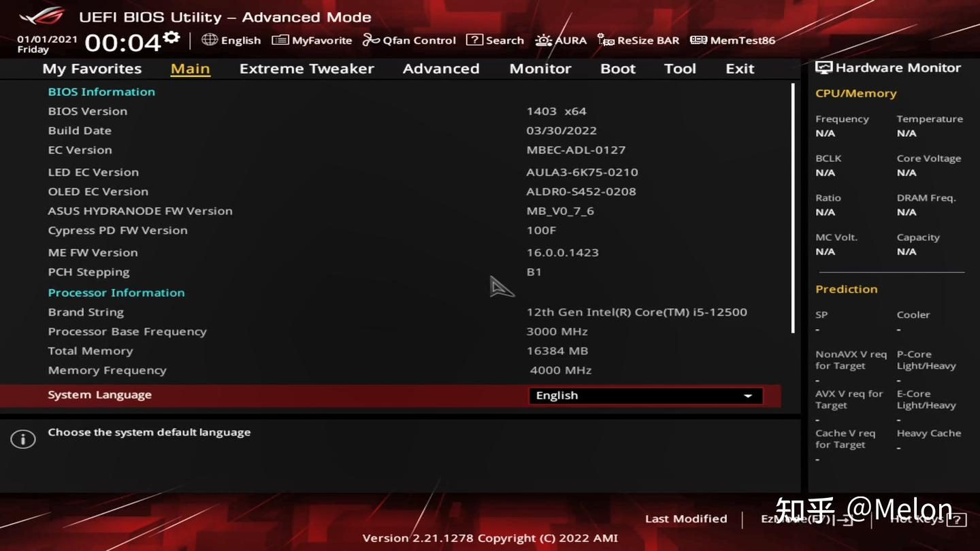The height and width of the screenshot is (551, 980).
Task: Switch to My Favorites tab
Action: click(92, 69)
